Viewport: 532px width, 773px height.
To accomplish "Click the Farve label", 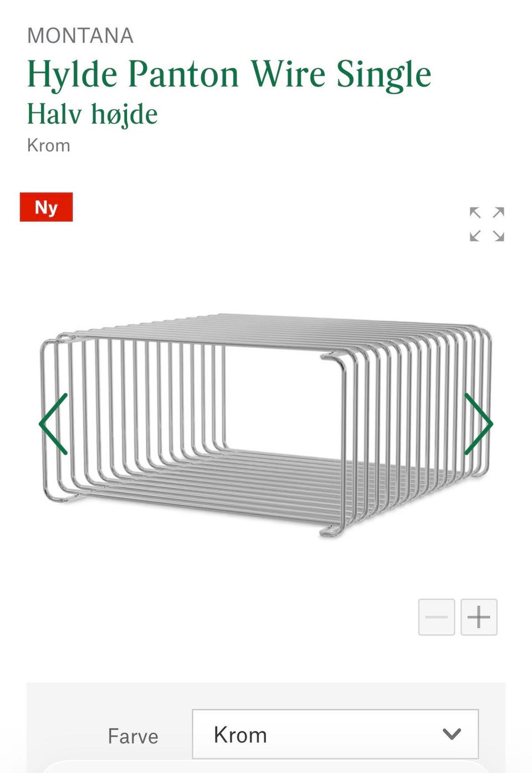I will pos(133,736).
